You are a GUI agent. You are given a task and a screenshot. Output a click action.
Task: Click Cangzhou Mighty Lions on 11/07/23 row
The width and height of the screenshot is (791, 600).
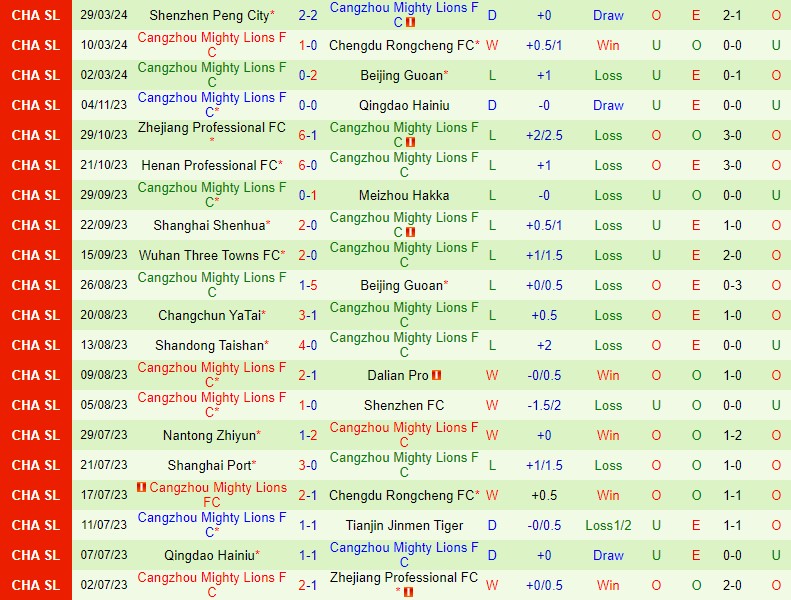pyautogui.click(x=212, y=524)
